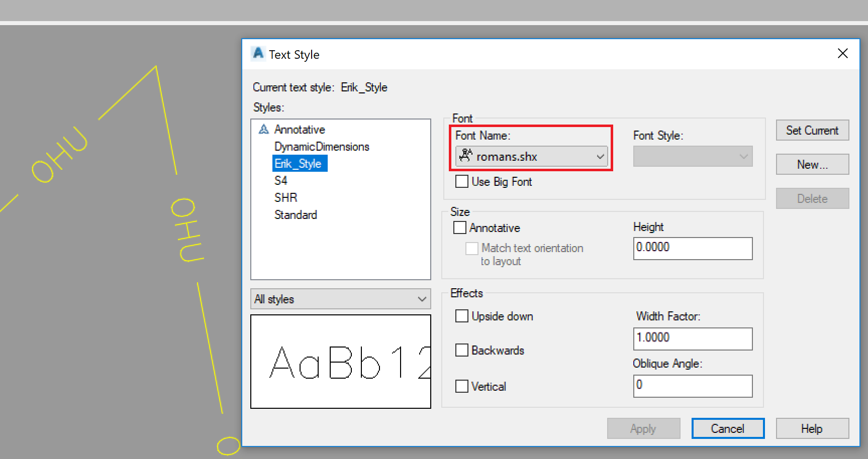Open the Font Style dropdown

pyautogui.click(x=743, y=156)
